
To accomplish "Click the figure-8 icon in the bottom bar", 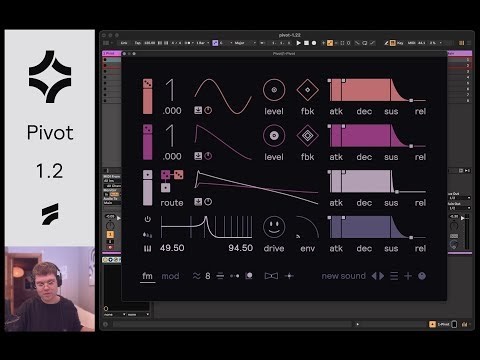I will pos(208,276).
